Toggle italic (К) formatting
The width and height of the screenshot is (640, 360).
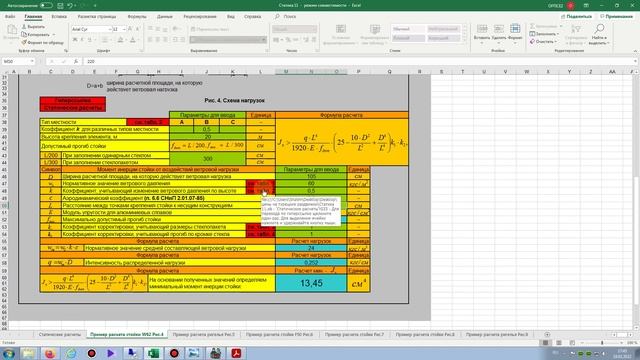click(82, 40)
